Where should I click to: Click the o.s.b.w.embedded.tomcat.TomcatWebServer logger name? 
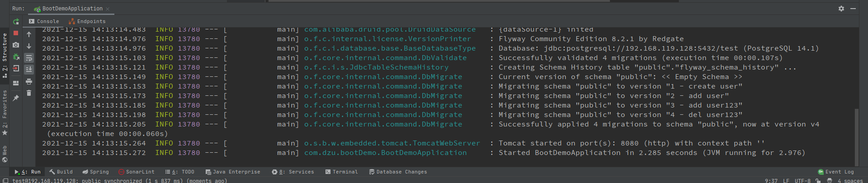pyautogui.click(x=392, y=143)
